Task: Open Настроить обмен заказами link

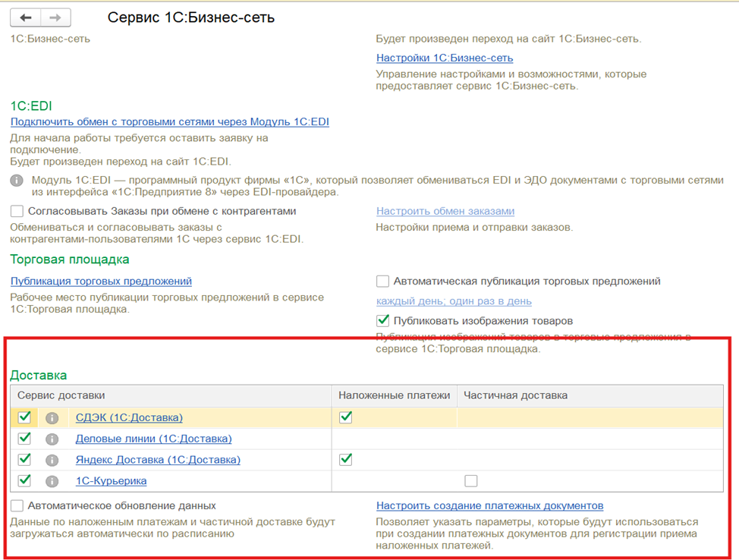Action: click(445, 211)
